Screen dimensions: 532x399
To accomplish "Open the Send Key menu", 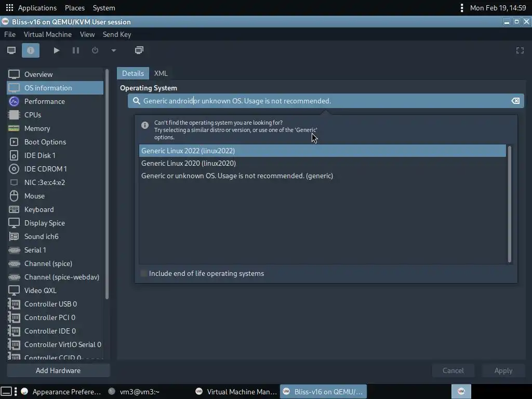I will tap(117, 35).
